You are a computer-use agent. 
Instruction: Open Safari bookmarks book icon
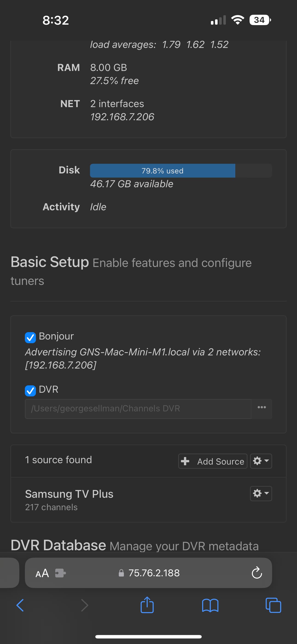210,605
